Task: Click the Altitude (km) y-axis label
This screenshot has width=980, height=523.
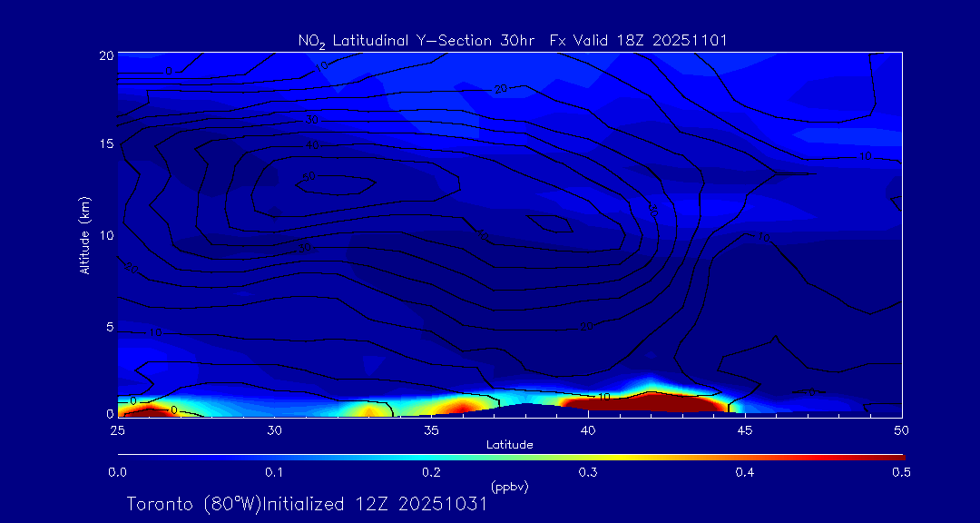Action: point(84,234)
